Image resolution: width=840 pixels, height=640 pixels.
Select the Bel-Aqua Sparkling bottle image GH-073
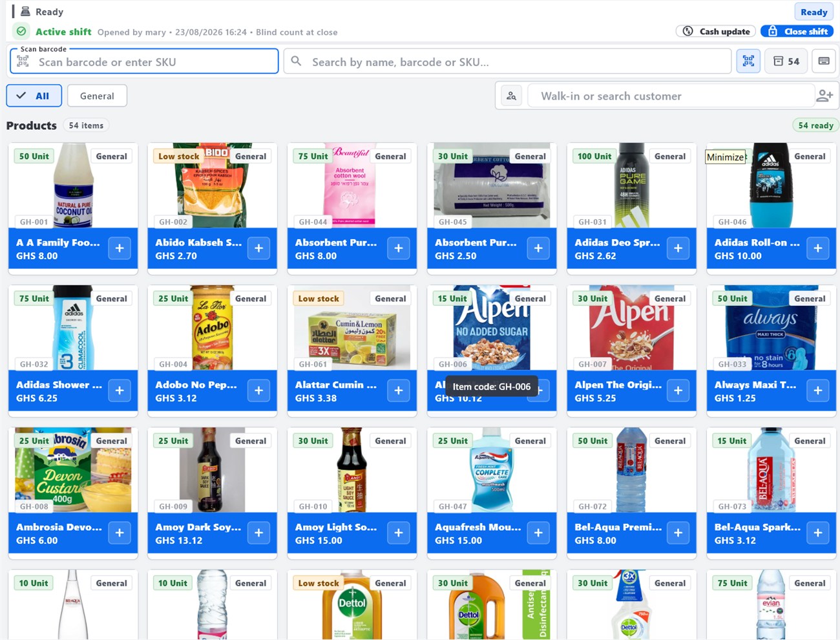(x=771, y=469)
